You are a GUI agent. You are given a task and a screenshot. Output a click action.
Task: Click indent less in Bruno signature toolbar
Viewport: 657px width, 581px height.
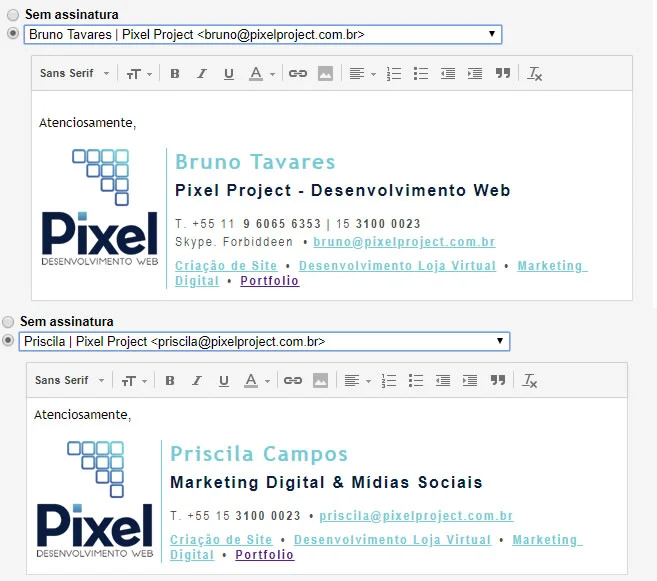point(447,74)
